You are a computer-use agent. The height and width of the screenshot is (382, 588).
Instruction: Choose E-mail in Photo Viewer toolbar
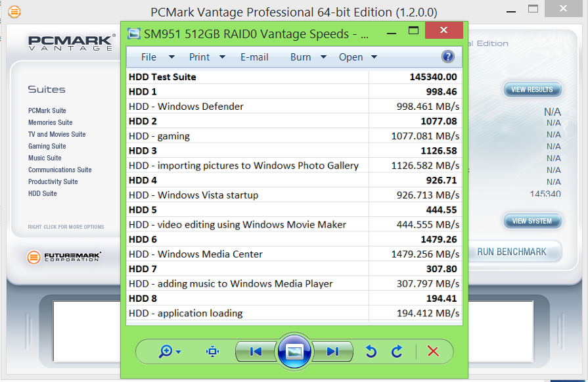point(254,57)
